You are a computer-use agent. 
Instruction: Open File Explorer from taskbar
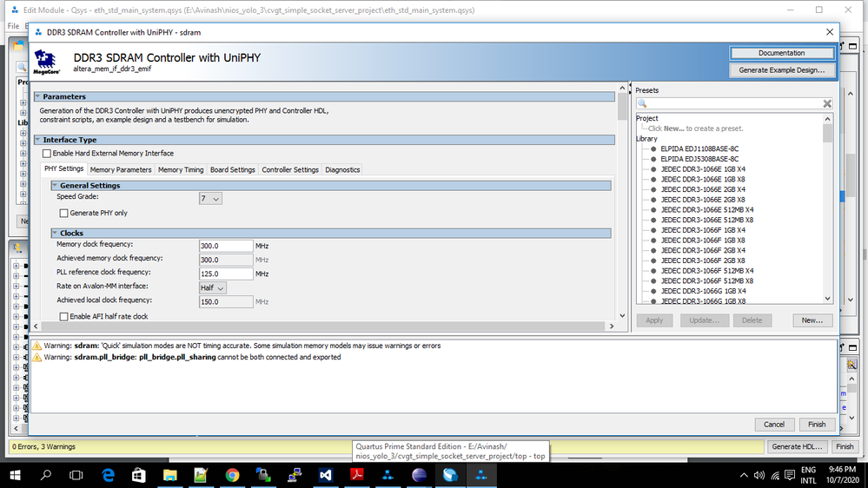coord(170,475)
